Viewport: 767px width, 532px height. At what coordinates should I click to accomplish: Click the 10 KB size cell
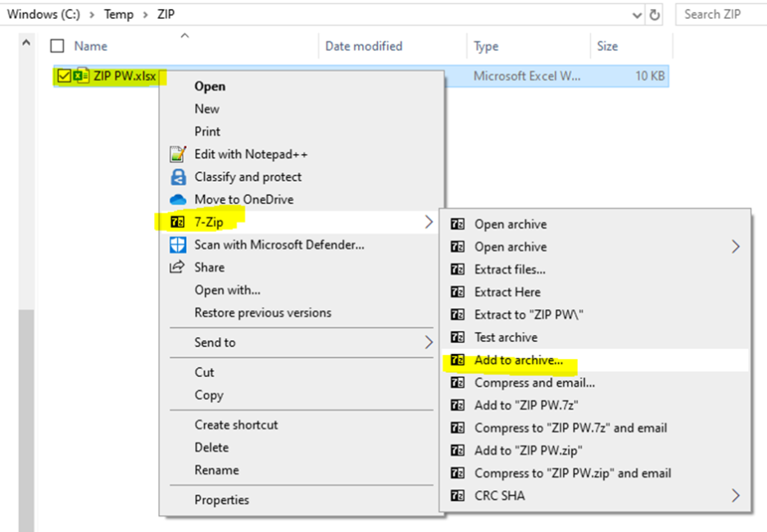pyautogui.click(x=650, y=76)
